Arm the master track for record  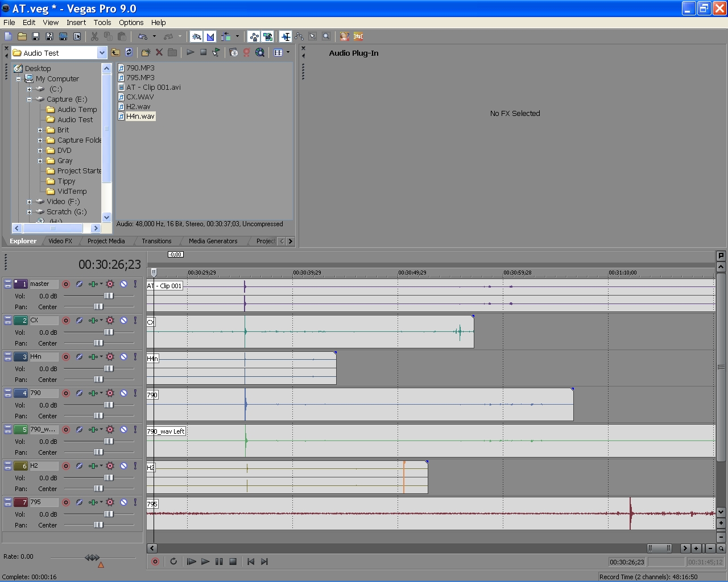tap(66, 284)
